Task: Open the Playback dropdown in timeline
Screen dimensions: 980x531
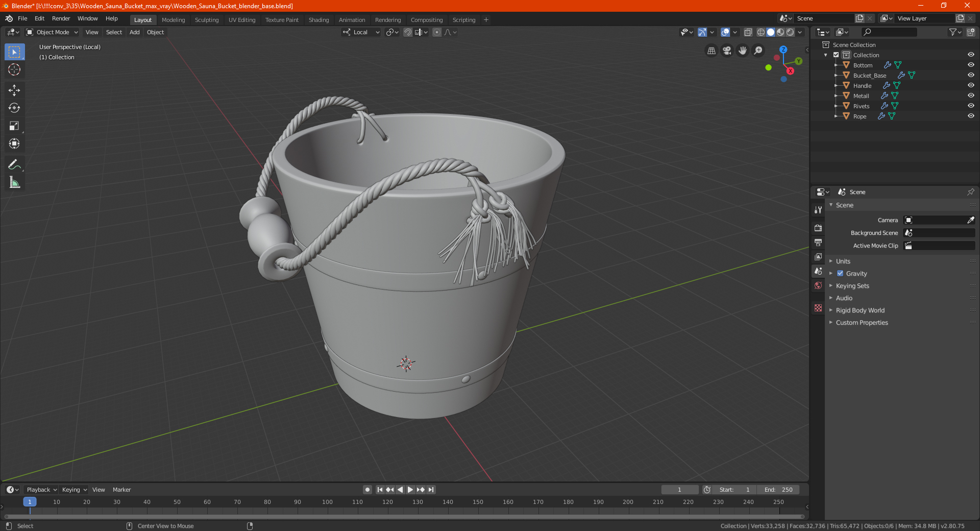Action: coord(41,490)
